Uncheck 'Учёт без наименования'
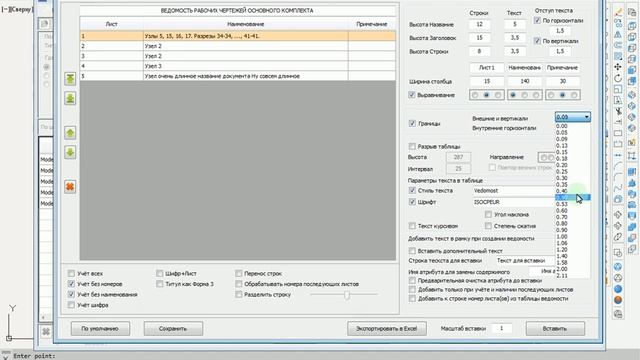 (x=71, y=294)
